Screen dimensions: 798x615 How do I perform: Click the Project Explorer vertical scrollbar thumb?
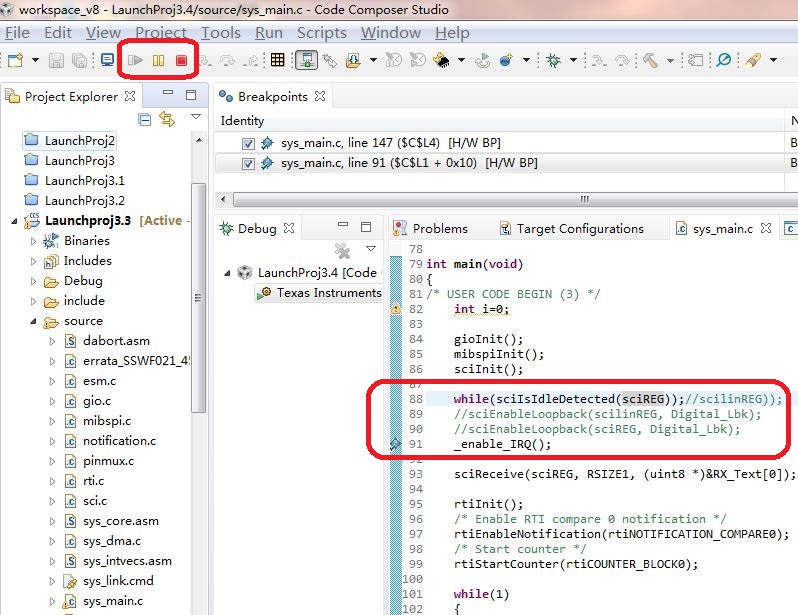(198, 297)
